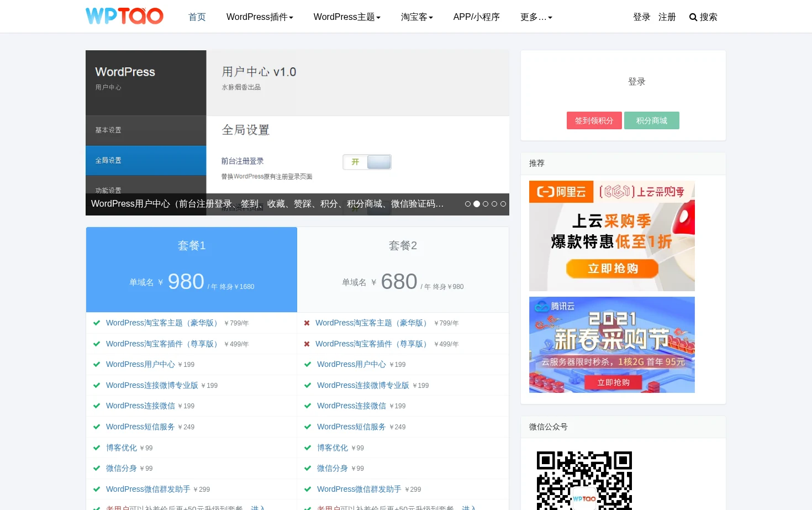Open WordPress淘宝客主题（豪华版） in 套餐1 list
This screenshot has height=510, width=812.
click(163, 323)
